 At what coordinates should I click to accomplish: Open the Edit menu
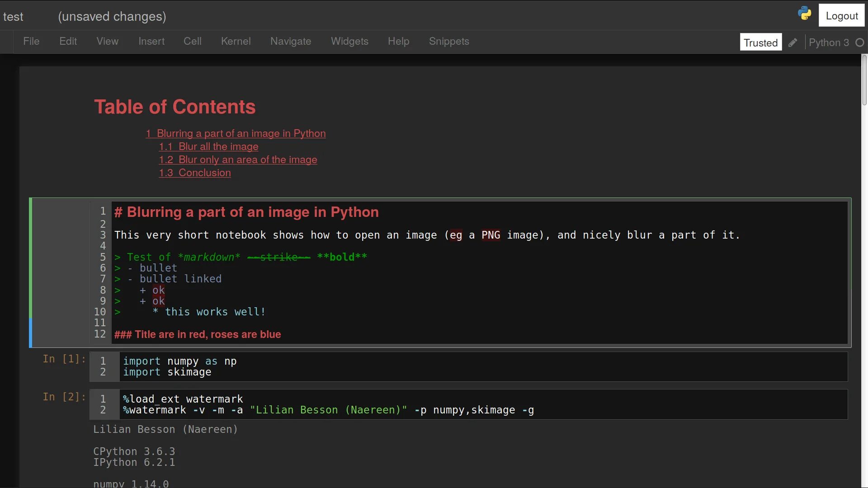(x=68, y=41)
